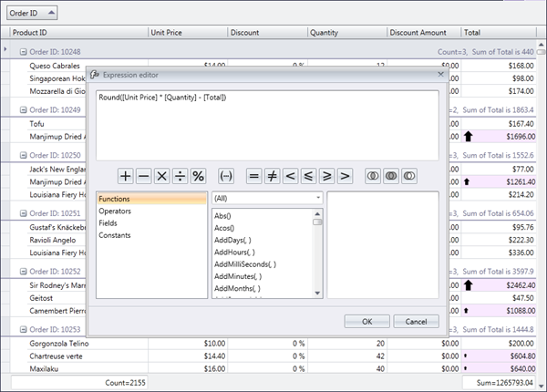Screen dimensions: 547x392
Task: Collapse the Order ID: 10250 group
Action: pyautogui.click(x=23, y=155)
